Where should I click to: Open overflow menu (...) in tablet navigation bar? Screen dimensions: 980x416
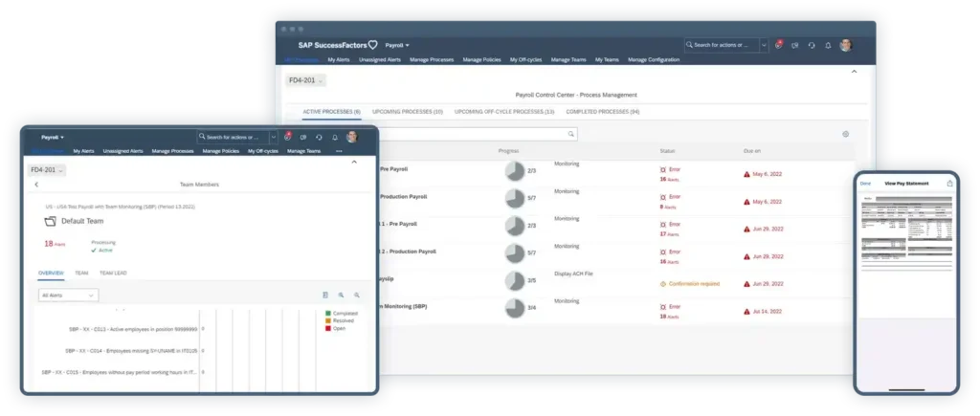pyautogui.click(x=339, y=150)
